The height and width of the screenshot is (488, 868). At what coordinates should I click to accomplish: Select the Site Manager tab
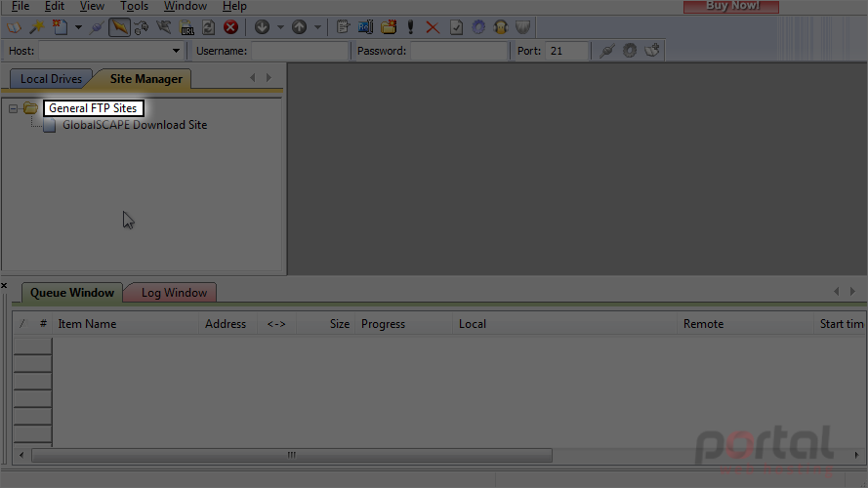[x=145, y=78]
